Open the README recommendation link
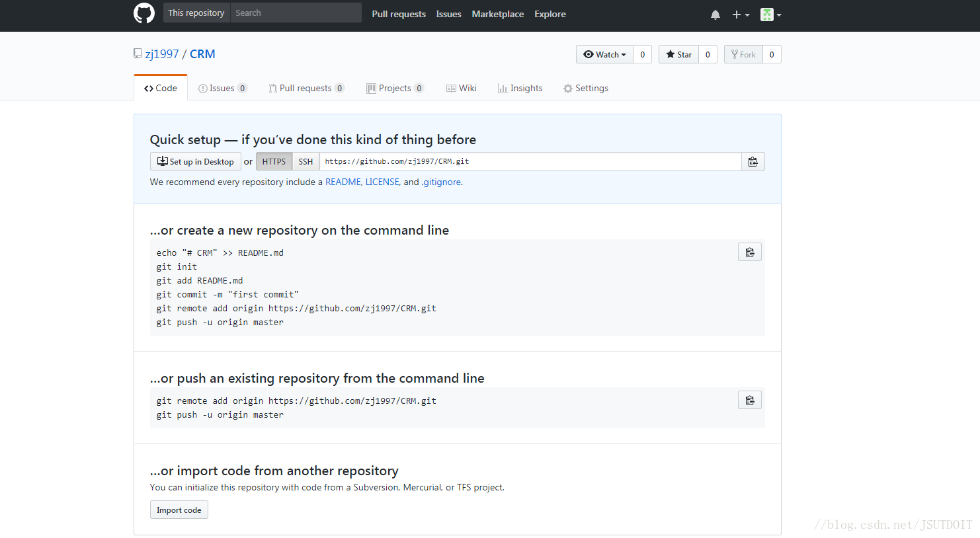 [343, 182]
